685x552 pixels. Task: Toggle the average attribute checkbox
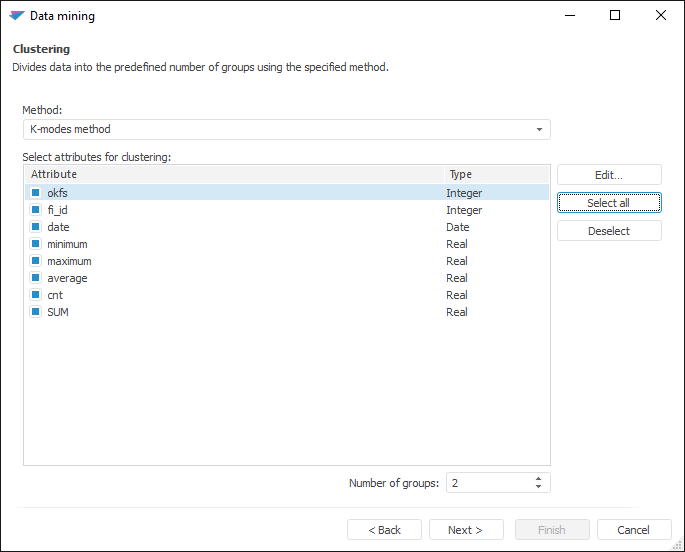coord(36,278)
